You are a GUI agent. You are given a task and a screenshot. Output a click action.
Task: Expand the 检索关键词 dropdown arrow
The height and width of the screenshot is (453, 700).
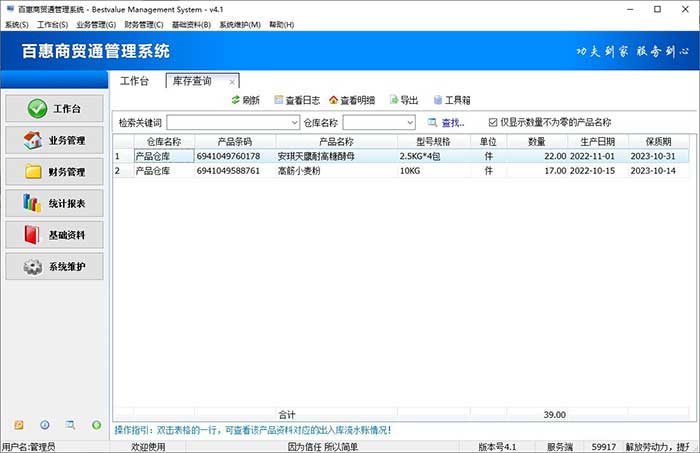[295, 122]
